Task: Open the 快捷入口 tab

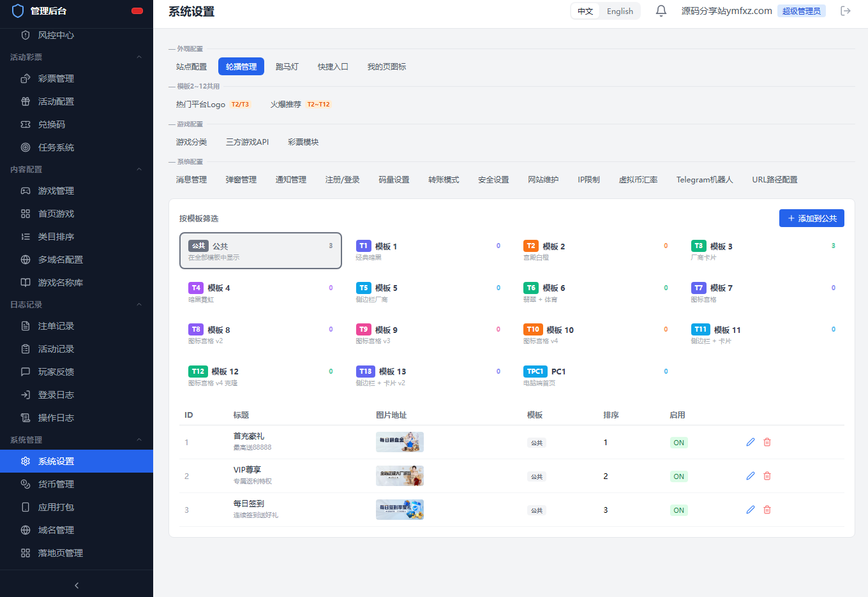Action: tap(333, 66)
